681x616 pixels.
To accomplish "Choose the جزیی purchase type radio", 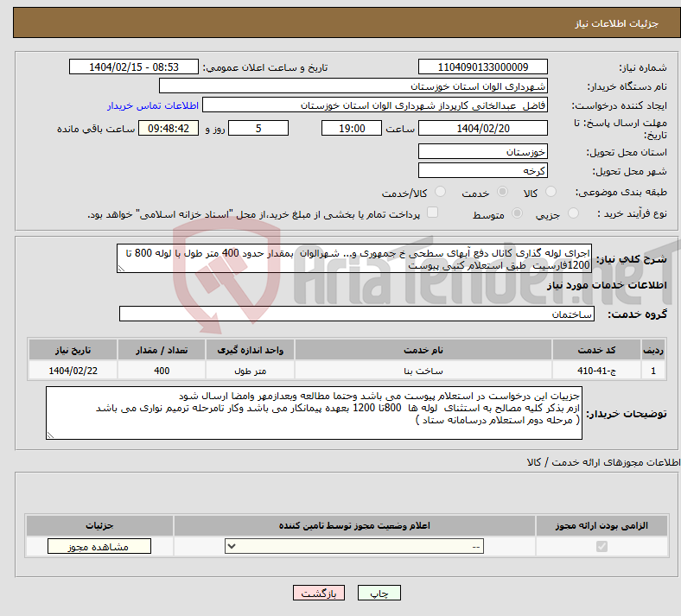I will tap(573, 213).
